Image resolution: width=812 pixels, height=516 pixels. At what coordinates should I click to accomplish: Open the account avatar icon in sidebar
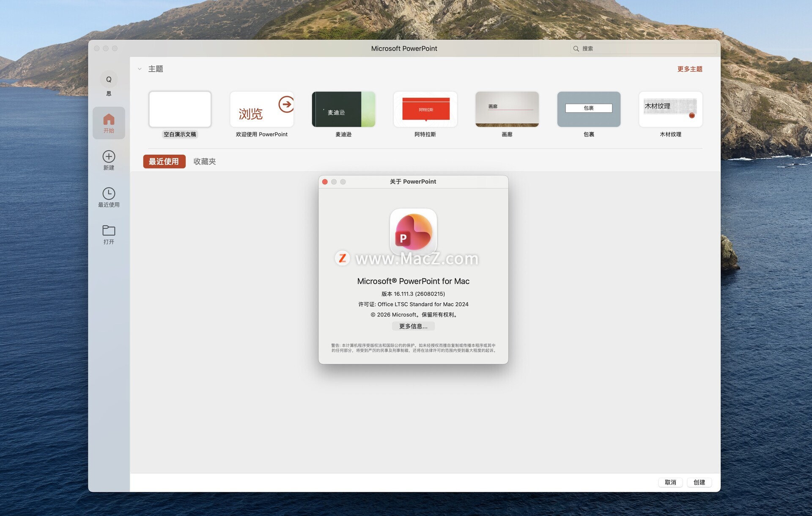click(x=109, y=80)
